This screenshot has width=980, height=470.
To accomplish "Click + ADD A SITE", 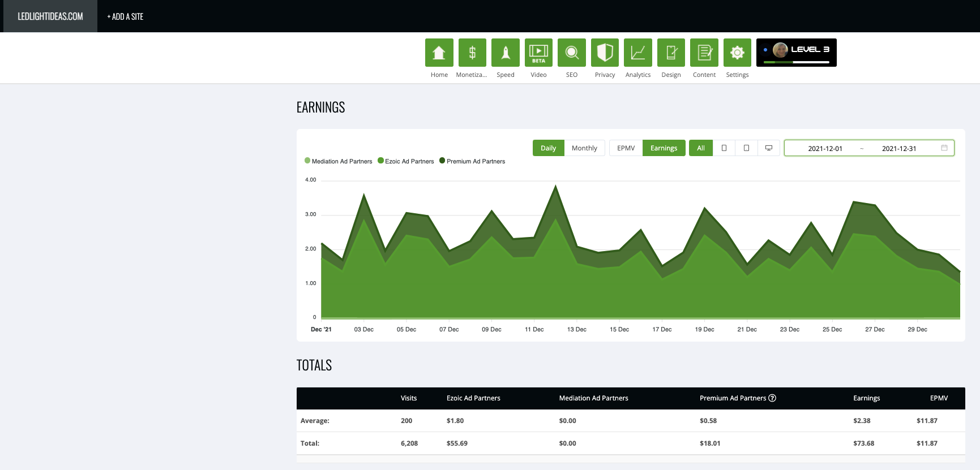I will (125, 17).
